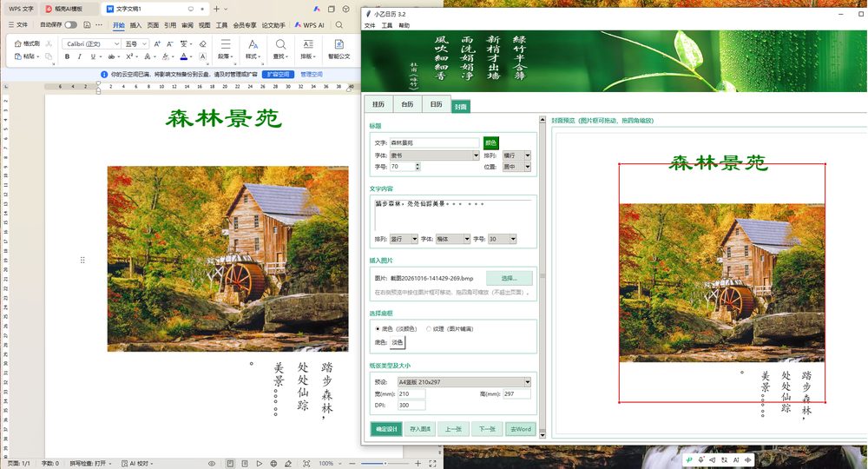Open the Find magnifier tool in ribbon
Screen dimensions: 868x469
(x=280, y=49)
